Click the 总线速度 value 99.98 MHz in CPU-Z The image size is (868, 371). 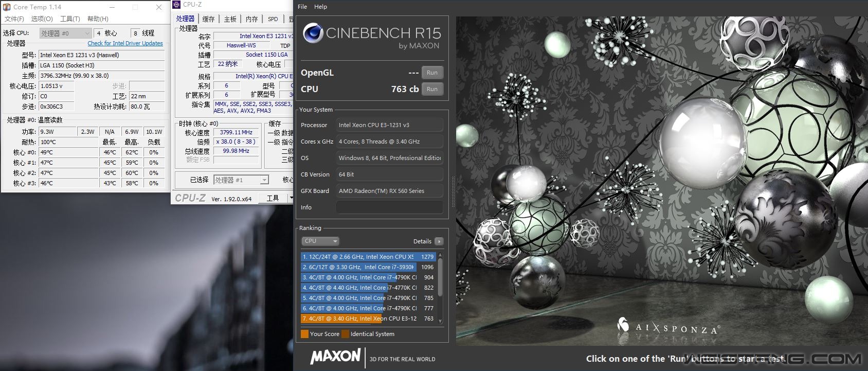[x=236, y=151]
